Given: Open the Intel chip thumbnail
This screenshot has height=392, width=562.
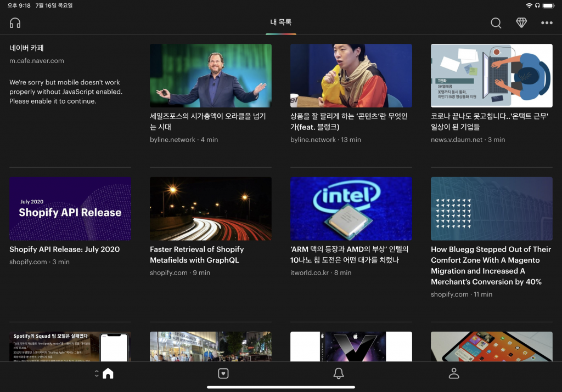Looking at the screenshot, I should click(351, 209).
